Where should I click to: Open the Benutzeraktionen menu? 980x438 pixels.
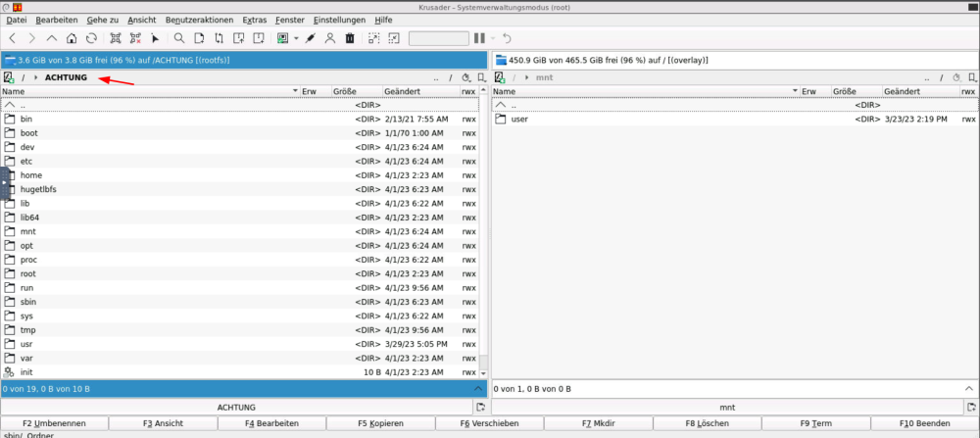[x=199, y=20]
